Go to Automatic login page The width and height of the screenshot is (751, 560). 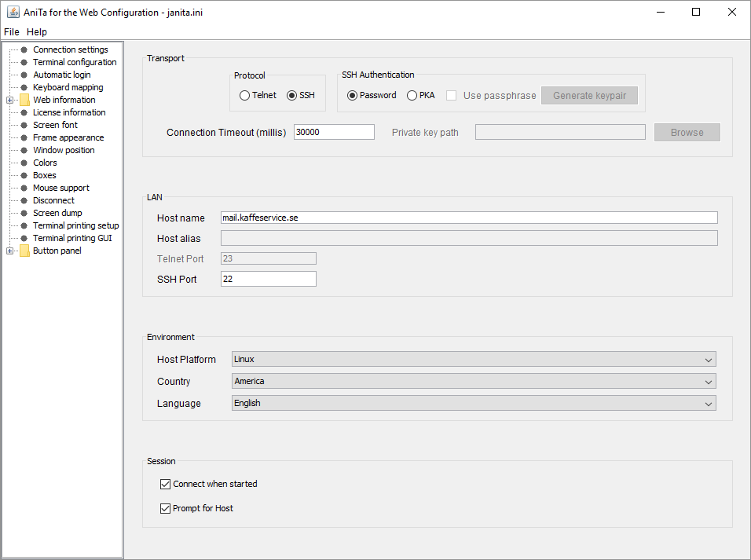tap(62, 75)
